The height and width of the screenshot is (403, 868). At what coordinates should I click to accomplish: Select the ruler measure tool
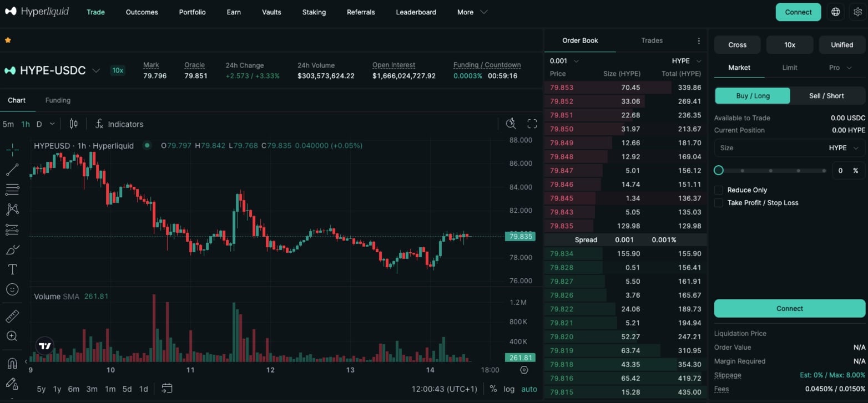(12, 316)
